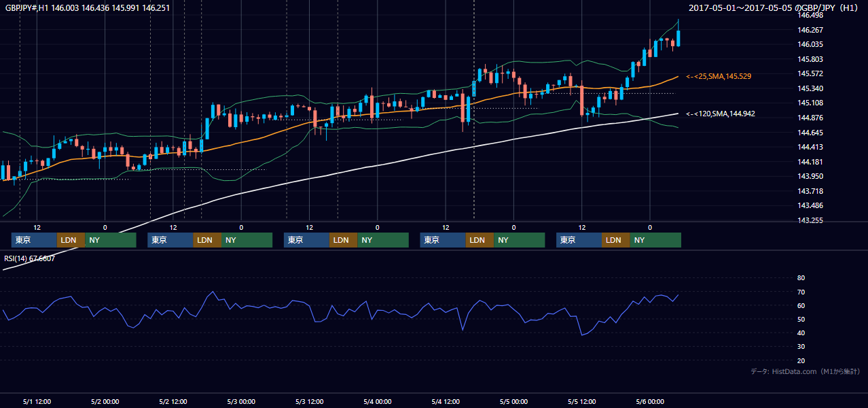Click the 5/1 12:00 time axis label

pos(37,401)
